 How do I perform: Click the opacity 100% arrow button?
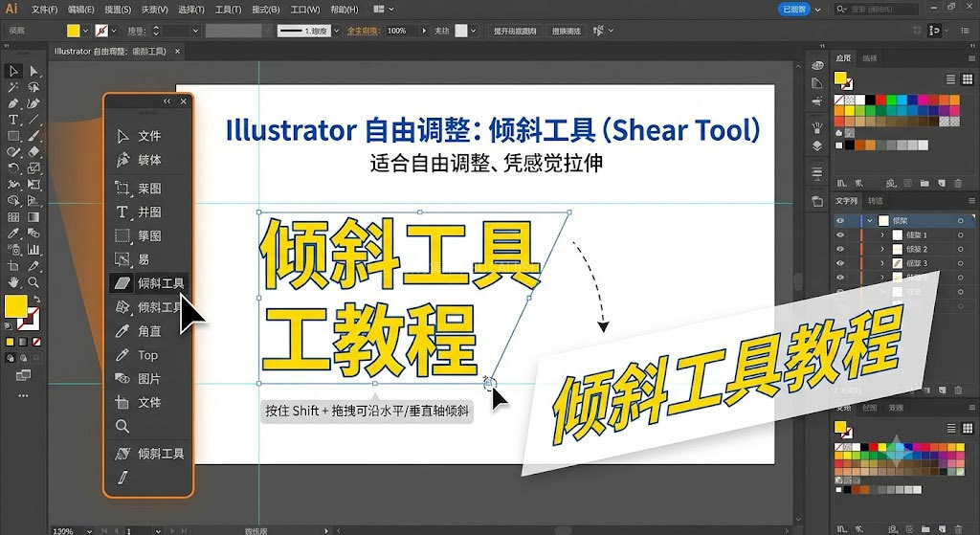[424, 31]
